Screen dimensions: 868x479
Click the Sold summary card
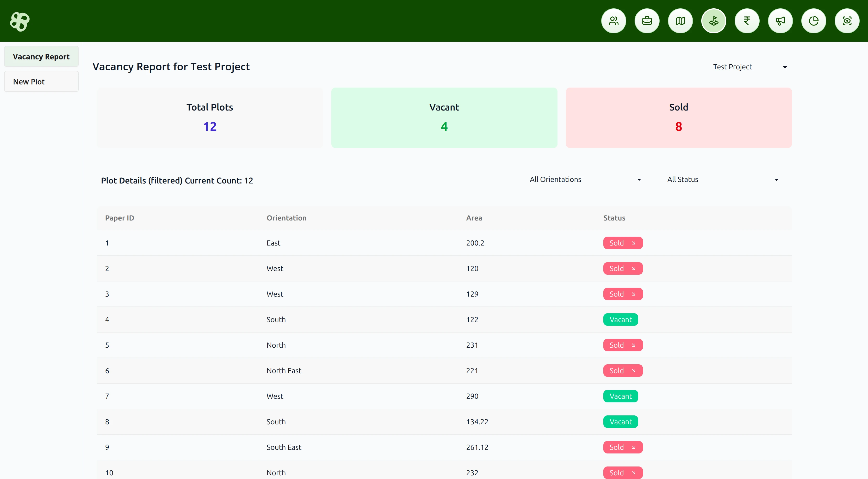[x=678, y=118]
